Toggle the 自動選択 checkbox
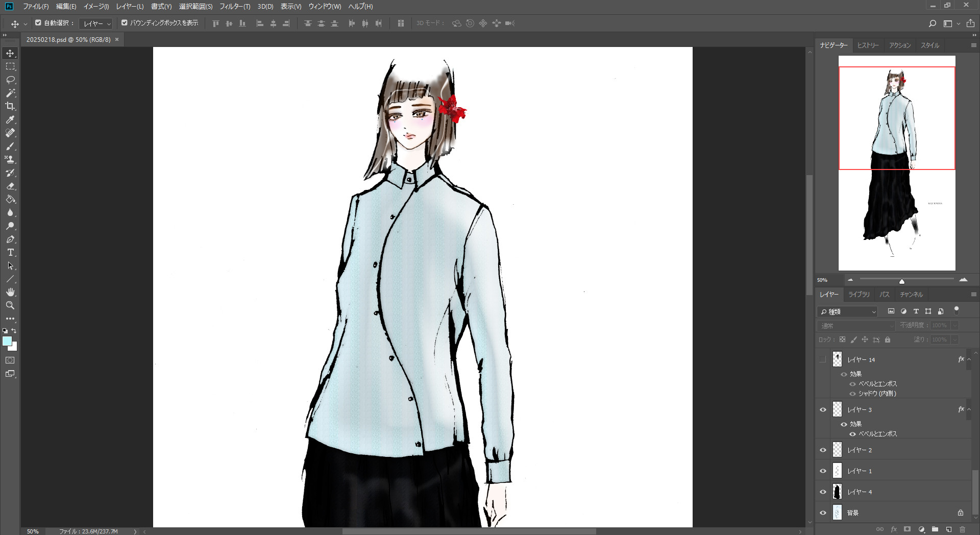The width and height of the screenshot is (980, 535). [x=38, y=23]
